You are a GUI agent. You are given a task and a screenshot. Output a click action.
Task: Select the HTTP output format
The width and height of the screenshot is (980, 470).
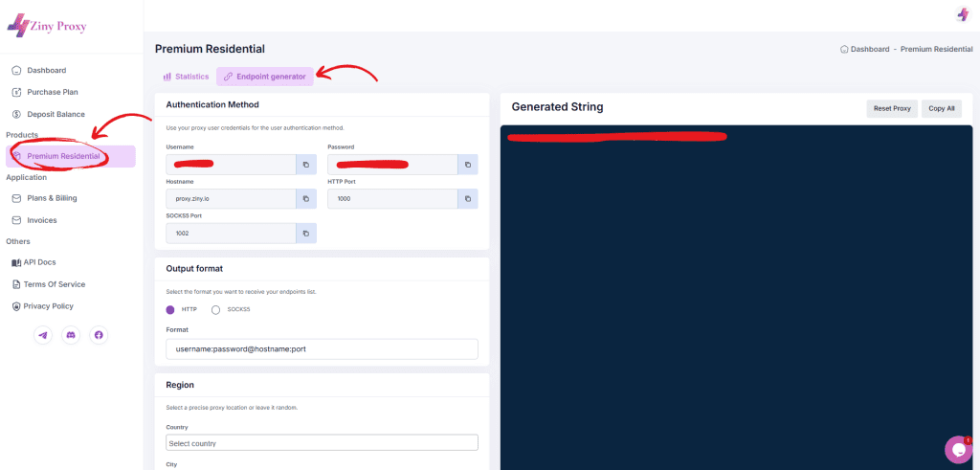click(x=170, y=309)
